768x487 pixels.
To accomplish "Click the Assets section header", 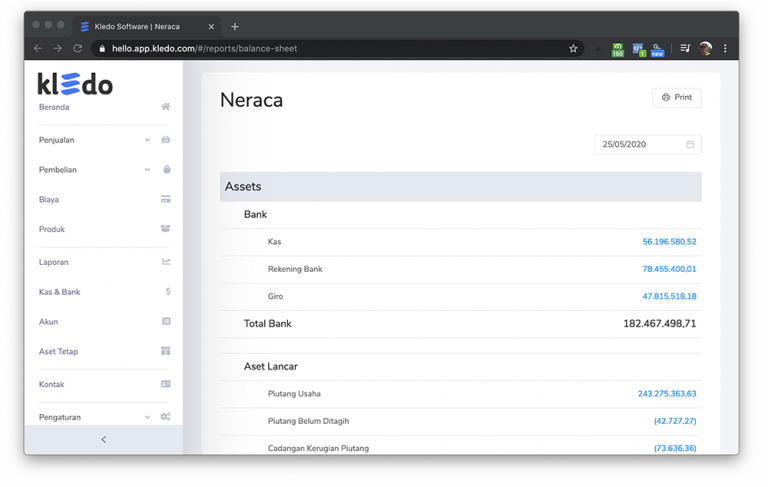I will point(460,187).
